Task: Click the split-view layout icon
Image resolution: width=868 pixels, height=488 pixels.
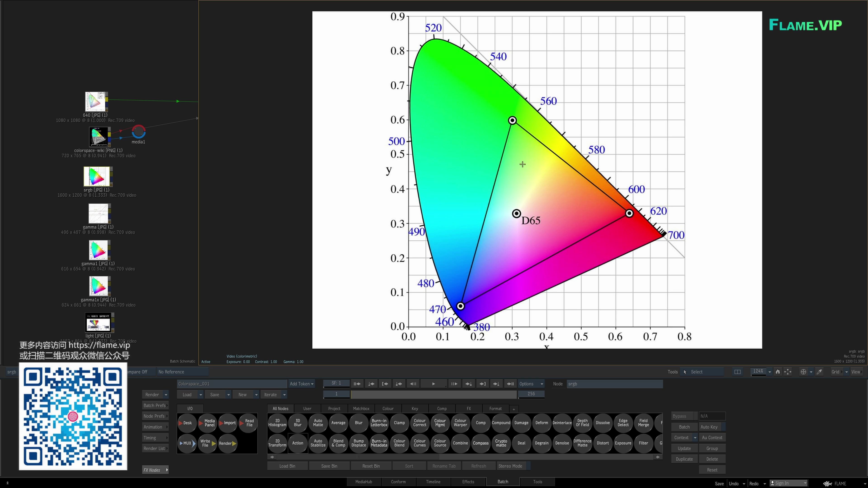Action: pos(737,372)
